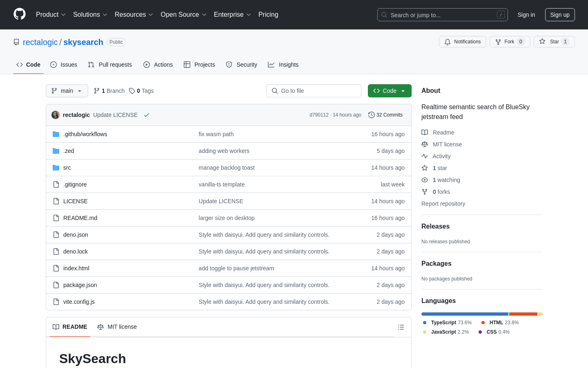588x368 pixels.
Task: Expand the Enterprise menu
Action: [232, 15]
